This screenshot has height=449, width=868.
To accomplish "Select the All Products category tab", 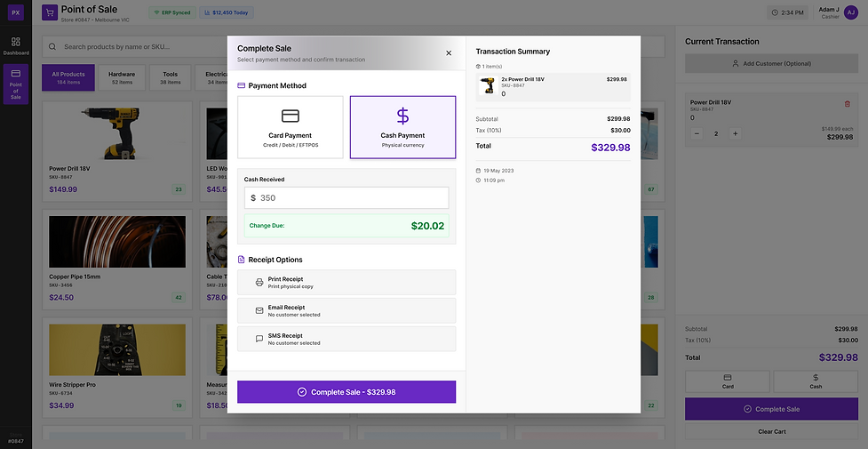I will pyautogui.click(x=68, y=77).
